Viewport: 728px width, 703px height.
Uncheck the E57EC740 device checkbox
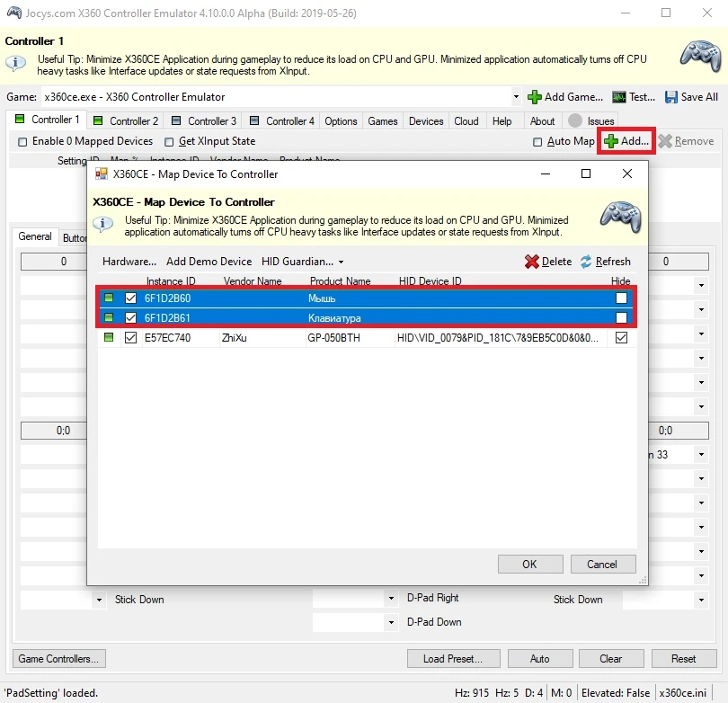click(131, 338)
